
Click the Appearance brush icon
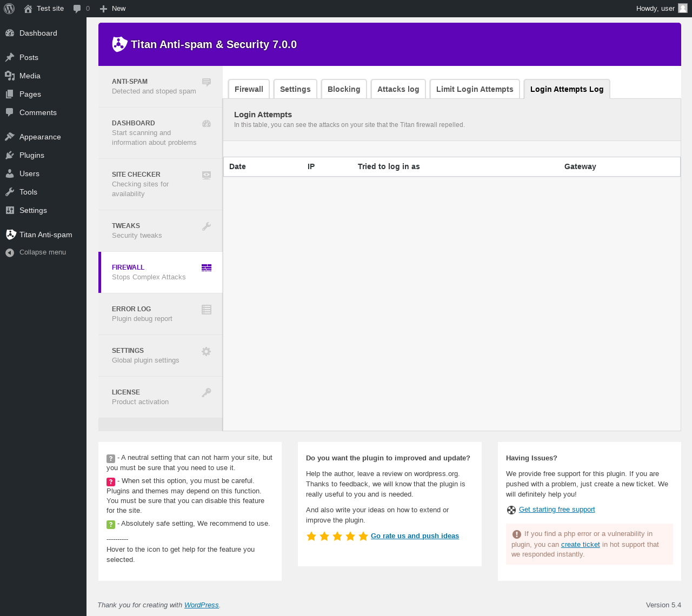(10, 137)
